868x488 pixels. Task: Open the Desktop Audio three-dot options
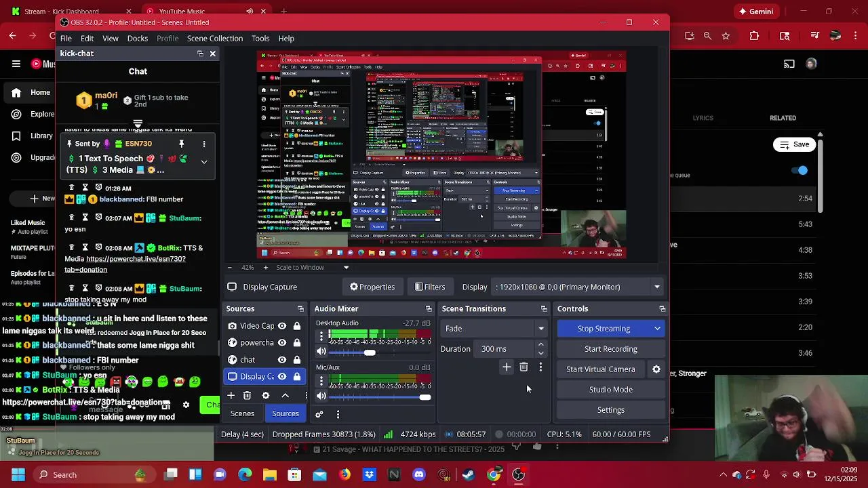point(321,337)
